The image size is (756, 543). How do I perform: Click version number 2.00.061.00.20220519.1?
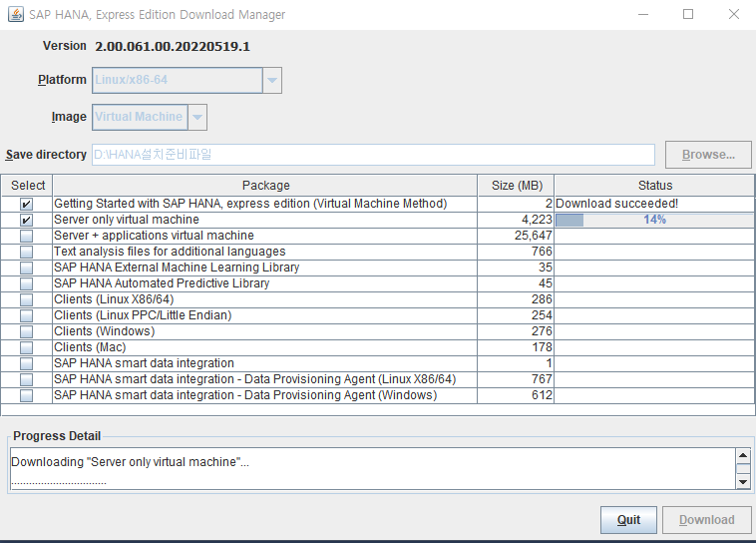click(173, 46)
